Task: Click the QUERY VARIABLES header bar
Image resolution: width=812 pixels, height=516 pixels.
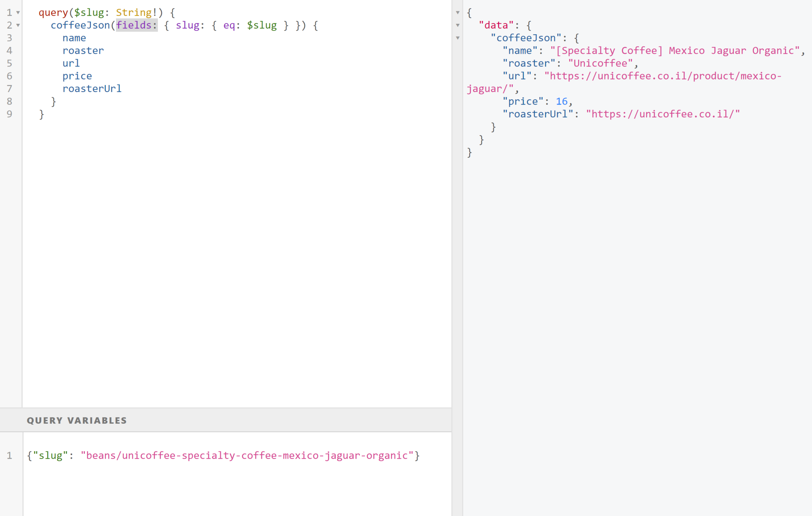Action: click(225, 420)
